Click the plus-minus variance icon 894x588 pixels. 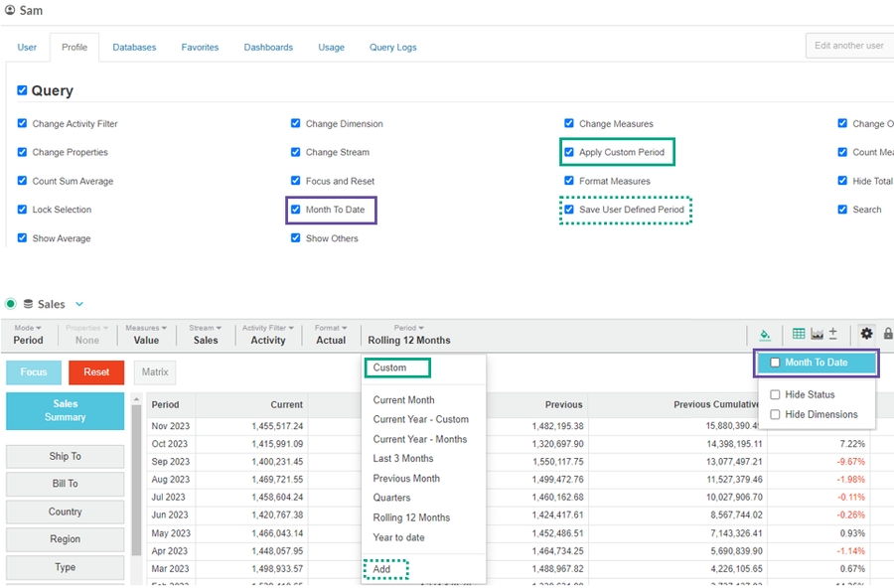pyautogui.click(x=833, y=335)
